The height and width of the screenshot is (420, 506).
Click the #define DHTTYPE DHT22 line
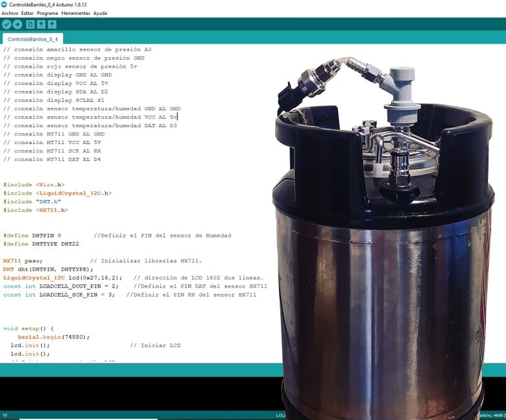coord(40,243)
